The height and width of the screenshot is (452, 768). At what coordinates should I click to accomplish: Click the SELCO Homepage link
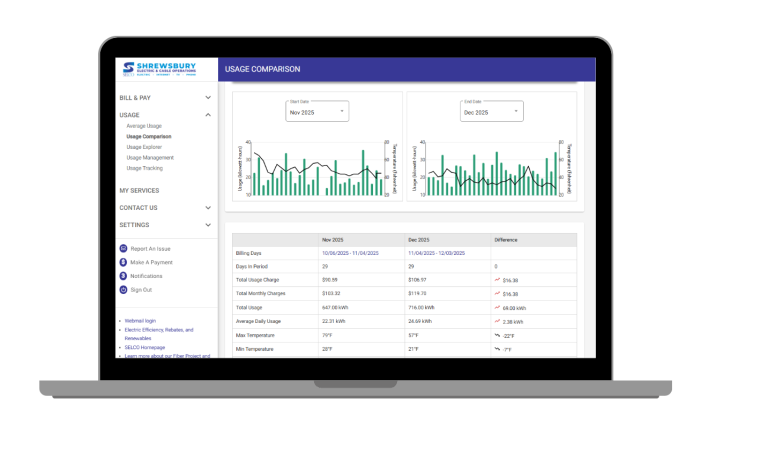click(148, 347)
